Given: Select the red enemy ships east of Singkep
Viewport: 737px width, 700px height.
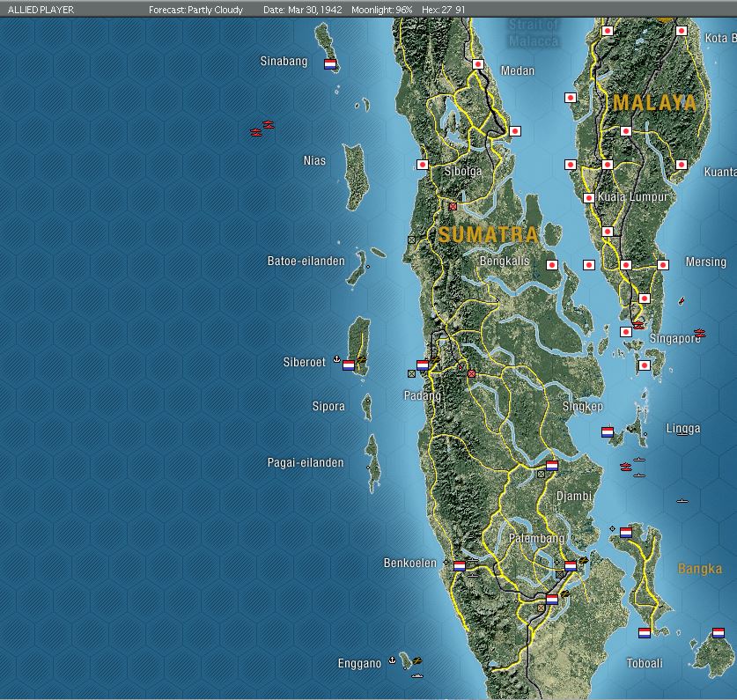Looking at the screenshot, I should coord(625,467).
